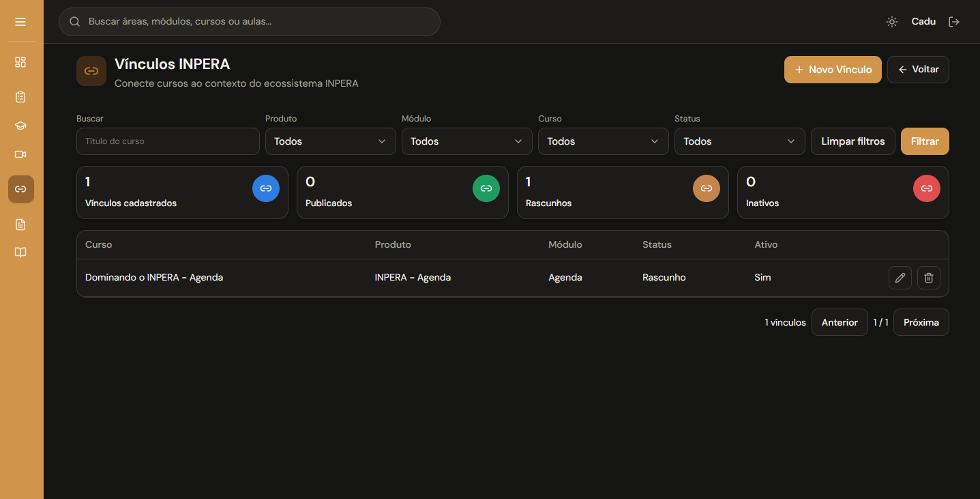Go to Anterior page
Viewport: 980px width, 499px height.
[840, 322]
